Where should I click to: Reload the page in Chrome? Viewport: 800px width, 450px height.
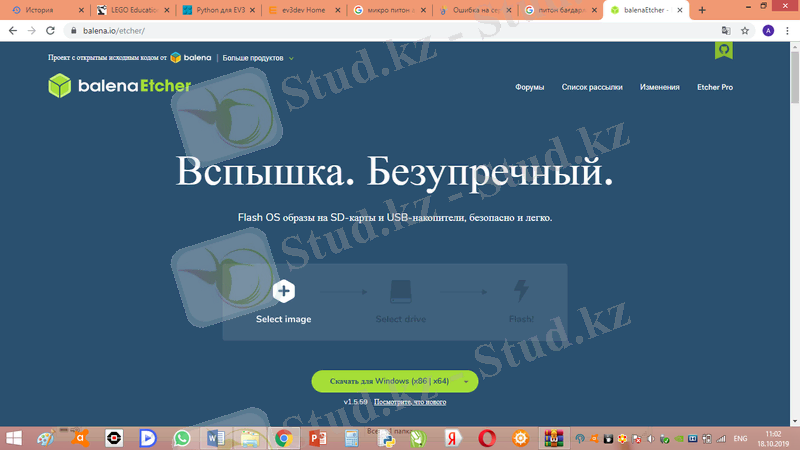52,31
